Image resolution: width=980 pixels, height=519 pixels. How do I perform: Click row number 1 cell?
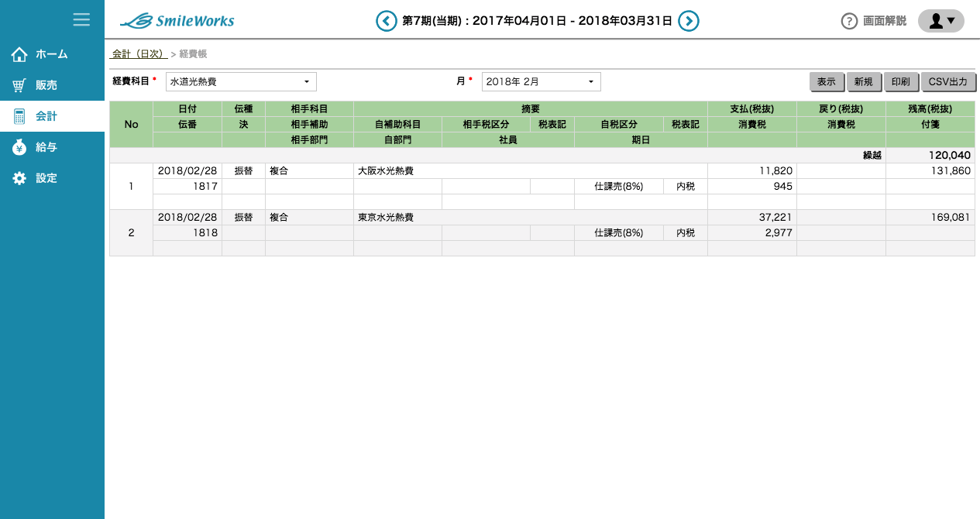pyautogui.click(x=131, y=187)
